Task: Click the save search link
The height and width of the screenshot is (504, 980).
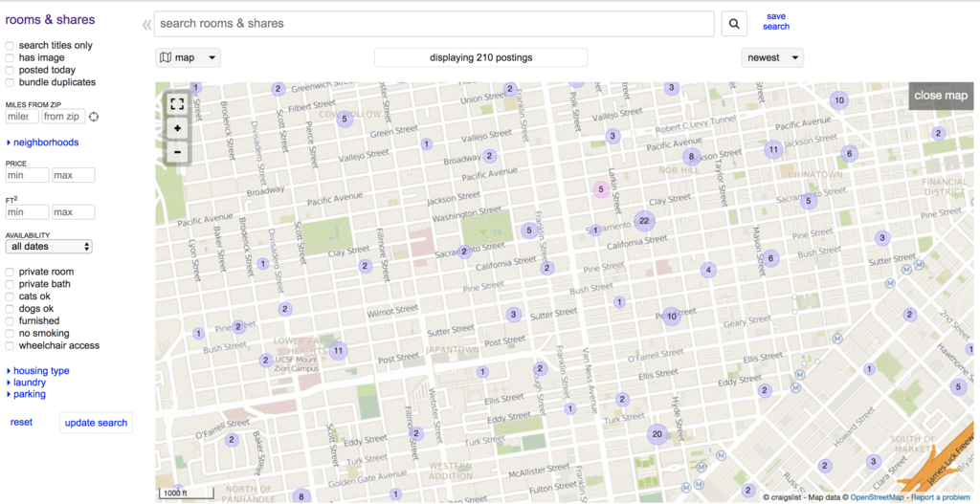Action: click(x=776, y=21)
